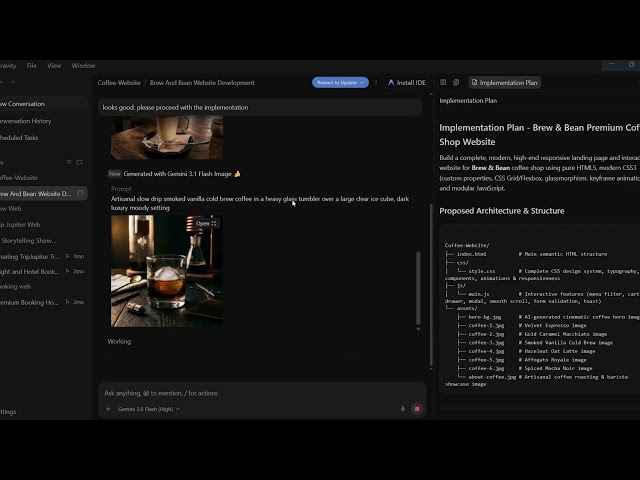Click the 'index.html' line in the file tree

click(x=527, y=254)
